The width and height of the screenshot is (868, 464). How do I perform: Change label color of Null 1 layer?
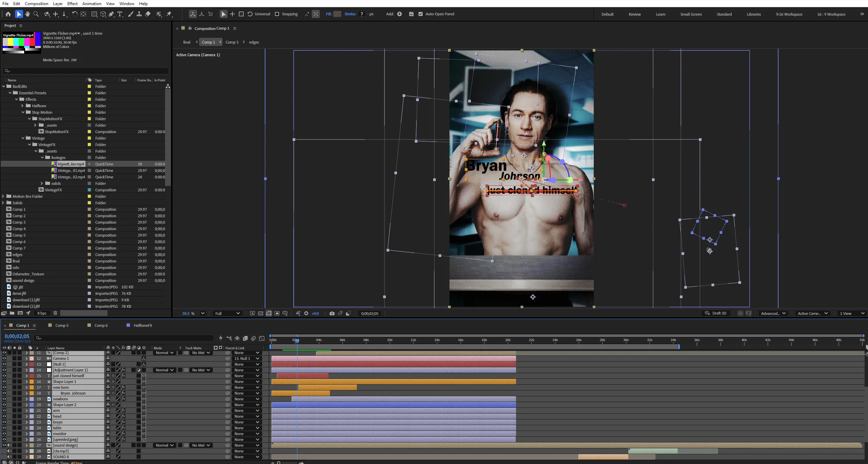point(32,364)
